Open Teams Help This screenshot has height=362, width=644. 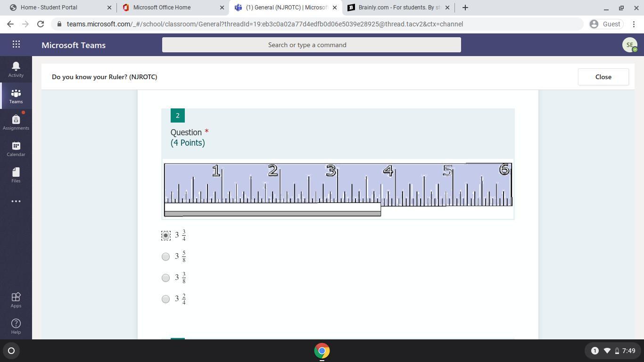click(x=16, y=326)
